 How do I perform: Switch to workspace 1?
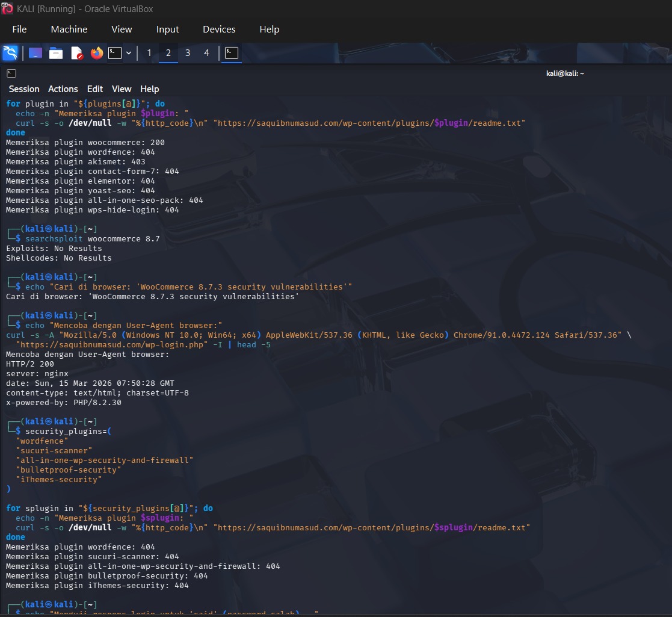[149, 53]
